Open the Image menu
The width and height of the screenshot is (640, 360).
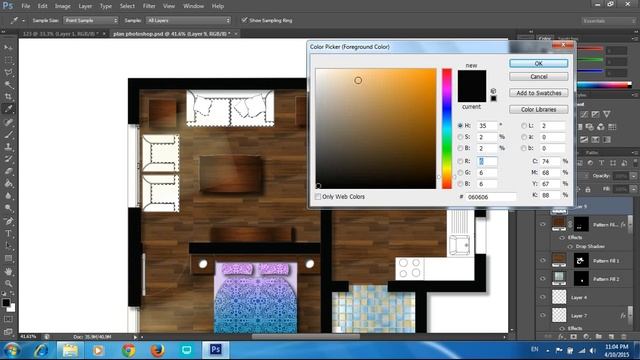click(62, 6)
